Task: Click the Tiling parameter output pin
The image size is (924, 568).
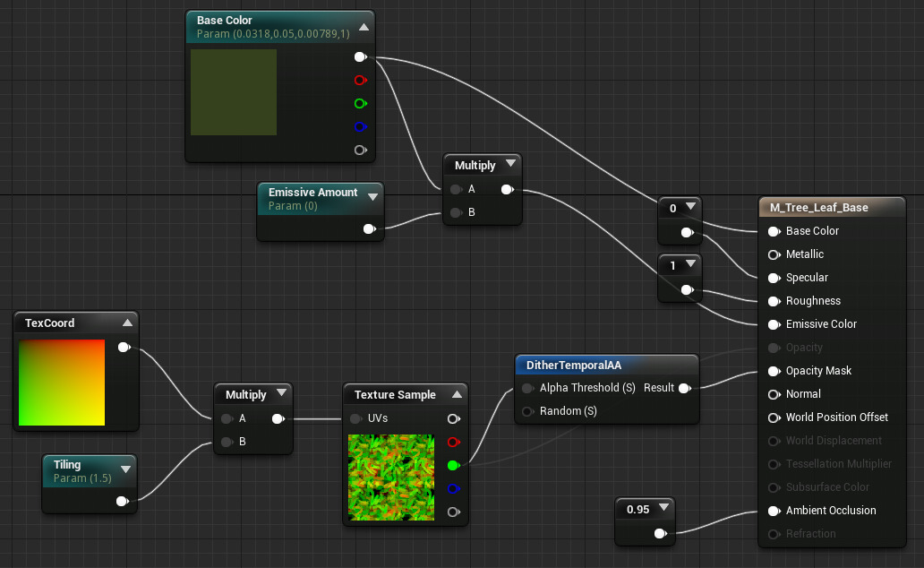Action: [x=122, y=502]
